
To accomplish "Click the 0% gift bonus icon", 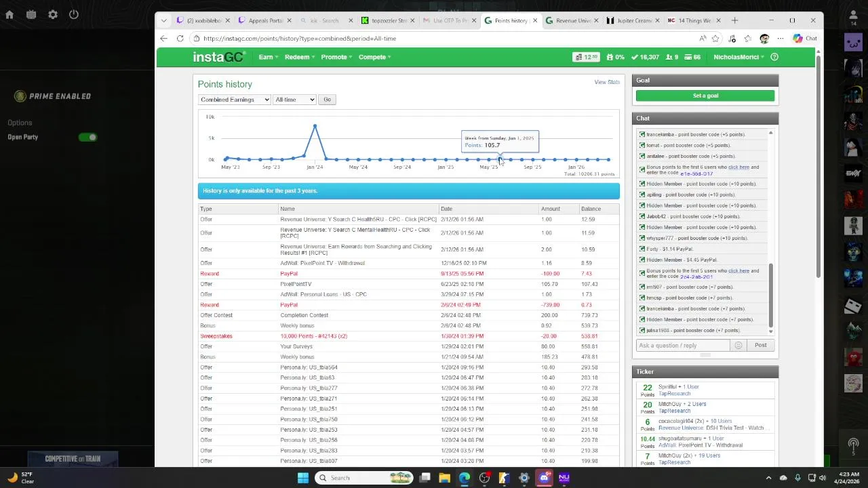I will coord(615,57).
